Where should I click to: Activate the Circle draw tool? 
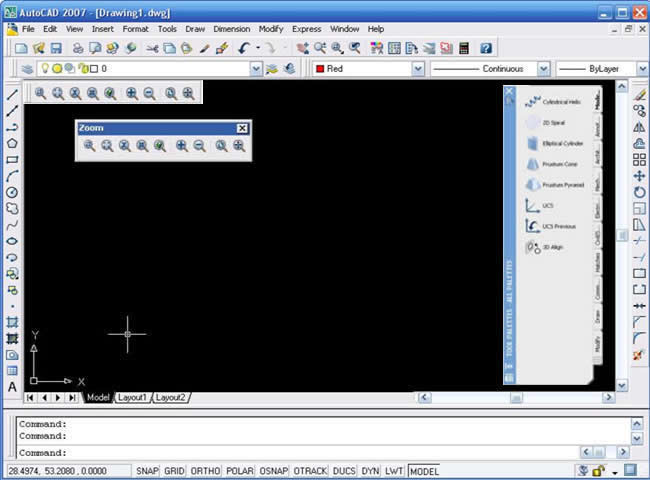tap(12, 192)
